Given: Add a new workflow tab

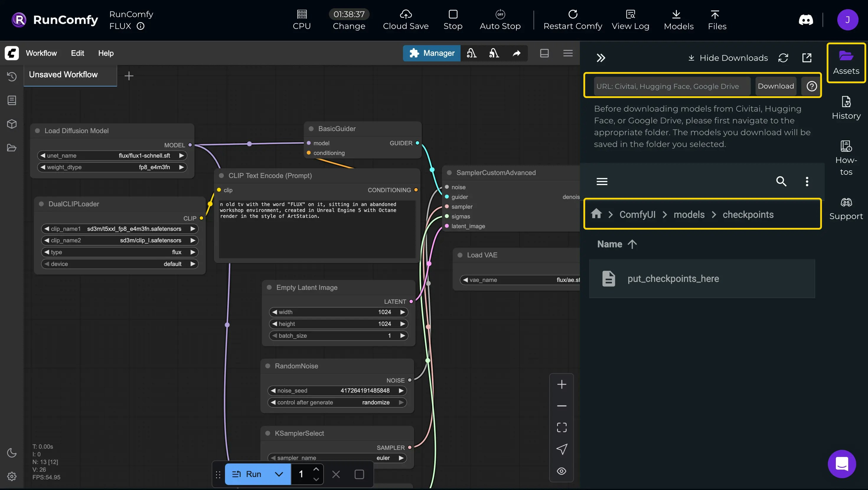Looking at the screenshot, I should (x=129, y=76).
